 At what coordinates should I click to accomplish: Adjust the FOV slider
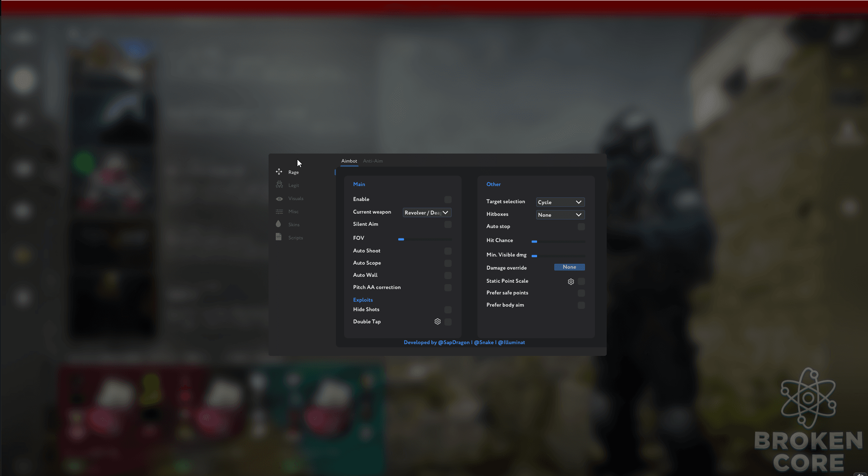point(425,239)
